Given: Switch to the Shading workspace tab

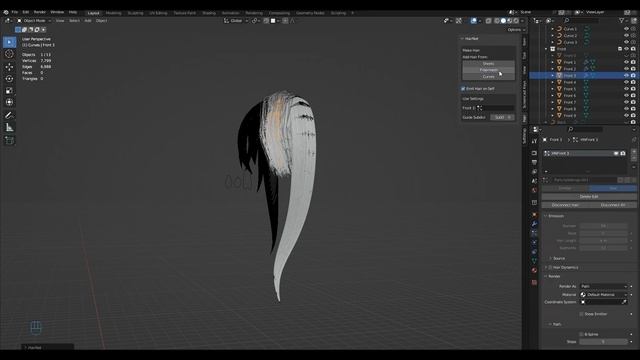Looking at the screenshot, I should coord(209,13).
